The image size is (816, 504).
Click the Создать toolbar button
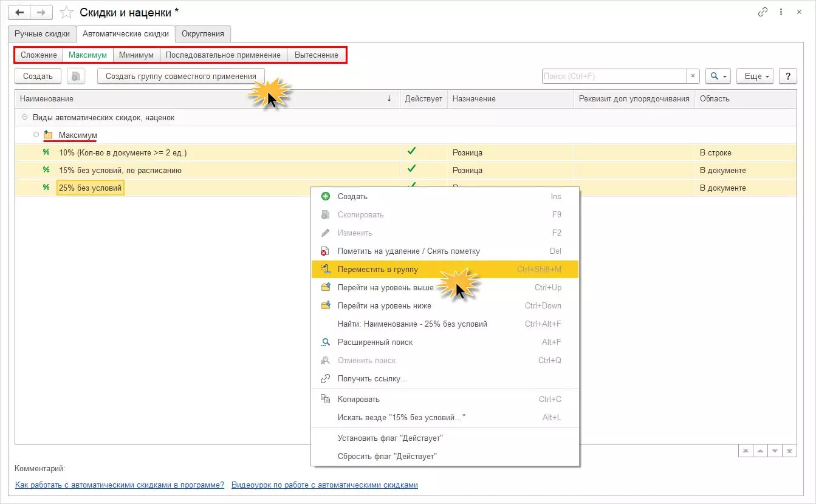[x=38, y=77]
